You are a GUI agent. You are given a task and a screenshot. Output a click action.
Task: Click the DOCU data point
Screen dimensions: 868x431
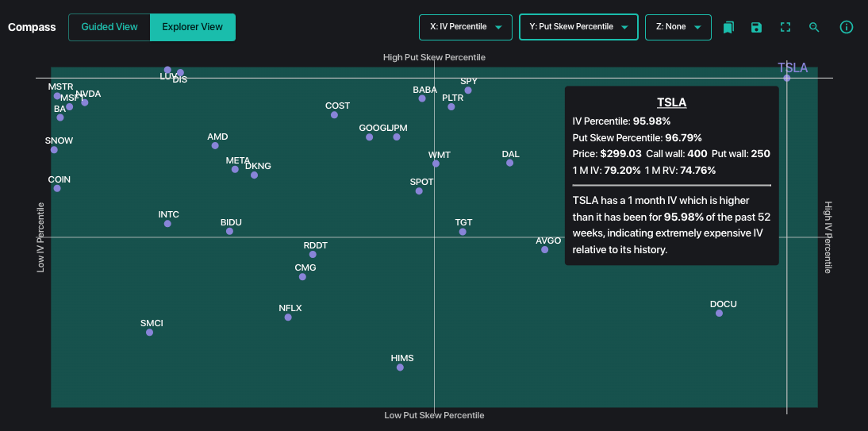coord(719,313)
